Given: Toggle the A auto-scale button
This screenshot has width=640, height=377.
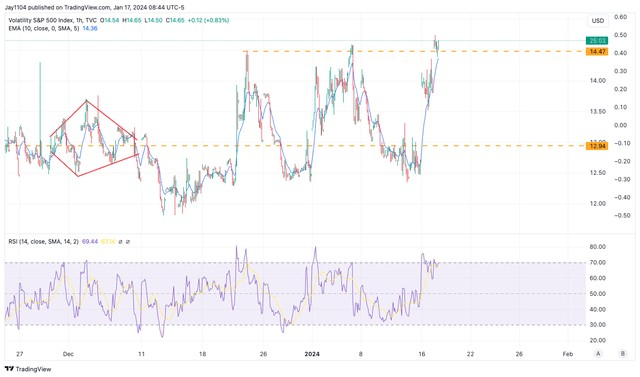Looking at the screenshot, I should (x=598, y=354).
